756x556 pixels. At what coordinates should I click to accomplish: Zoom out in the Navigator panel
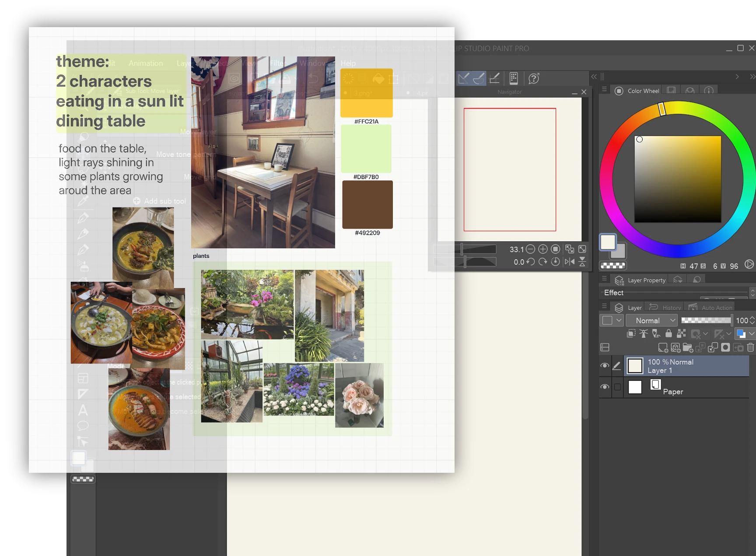(x=530, y=249)
